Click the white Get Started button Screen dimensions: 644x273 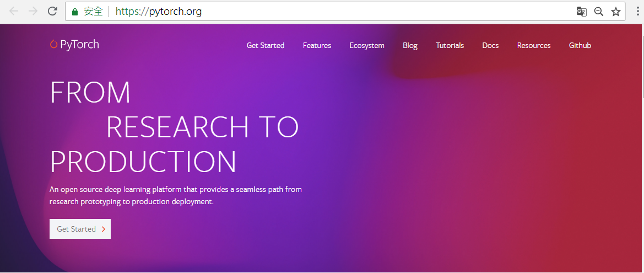[x=80, y=229]
